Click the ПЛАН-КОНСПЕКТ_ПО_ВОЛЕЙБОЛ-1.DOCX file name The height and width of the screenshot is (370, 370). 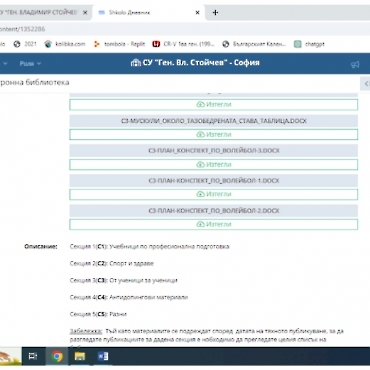click(214, 181)
